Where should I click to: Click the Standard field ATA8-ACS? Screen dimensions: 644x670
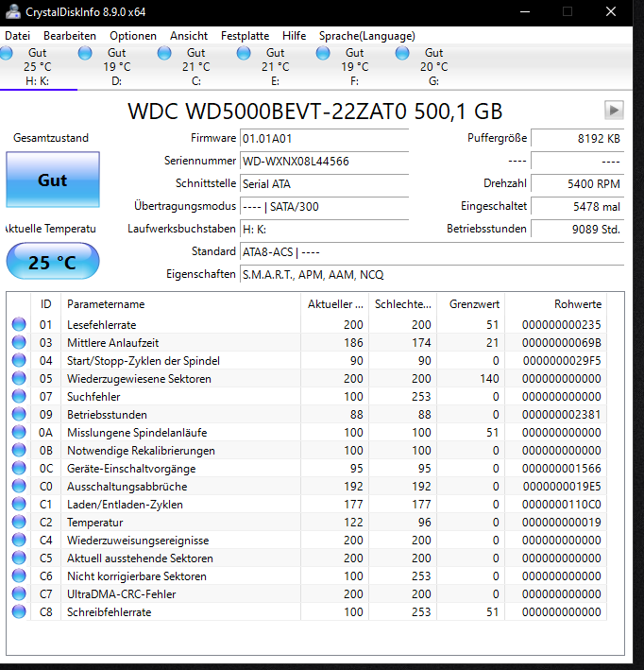coord(432,252)
